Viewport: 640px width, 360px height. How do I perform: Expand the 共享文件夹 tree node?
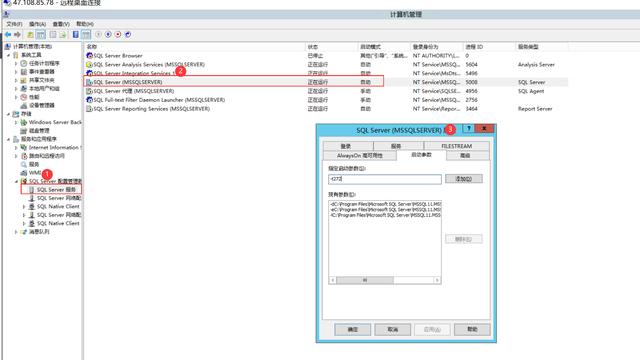click(x=16, y=80)
